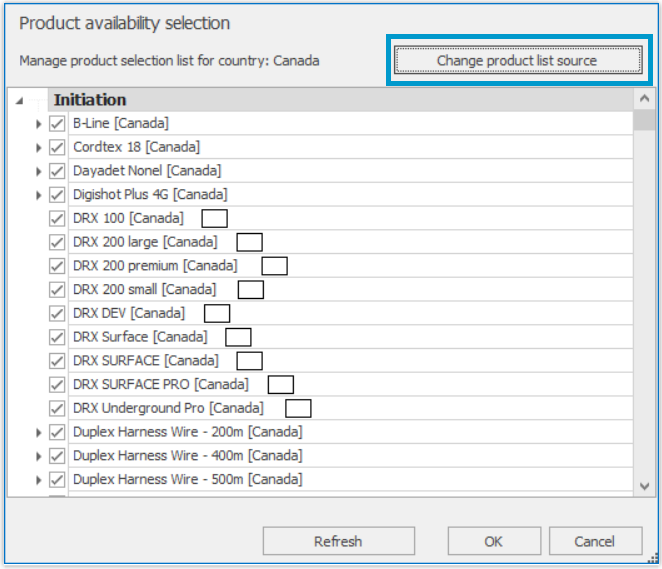The height and width of the screenshot is (569, 662).
Task: Click the swatch box beside DRX SURFACE PRO
Action: click(281, 385)
